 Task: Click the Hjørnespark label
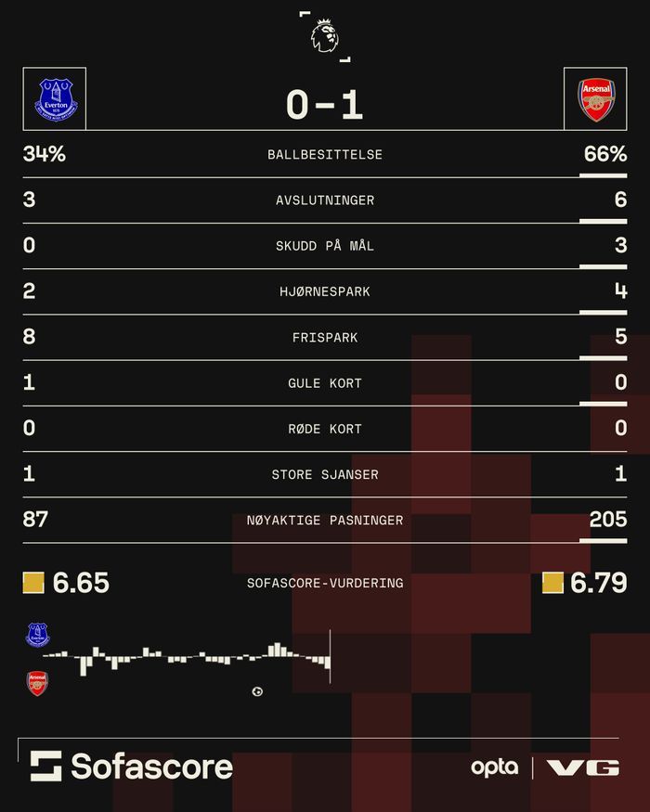tap(324, 291)
